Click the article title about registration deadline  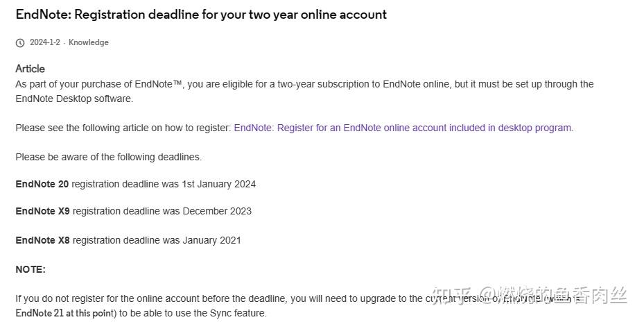pos(201,15)
